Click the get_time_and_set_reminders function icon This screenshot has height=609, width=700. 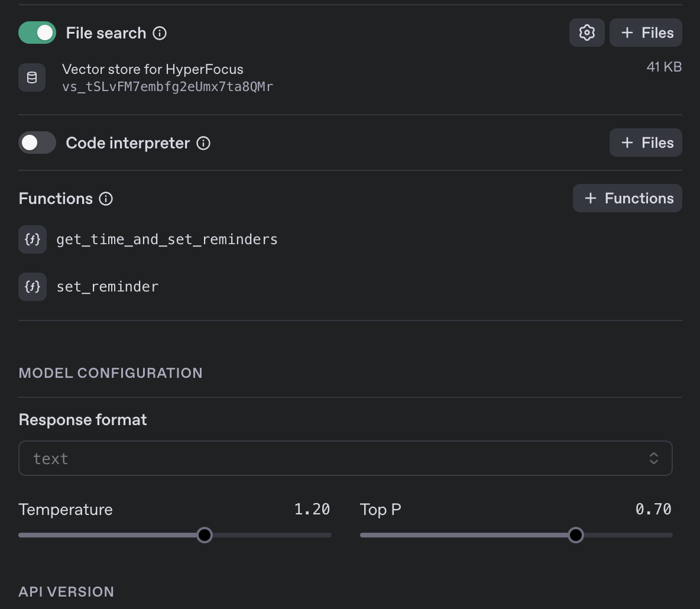pos(33,239)
